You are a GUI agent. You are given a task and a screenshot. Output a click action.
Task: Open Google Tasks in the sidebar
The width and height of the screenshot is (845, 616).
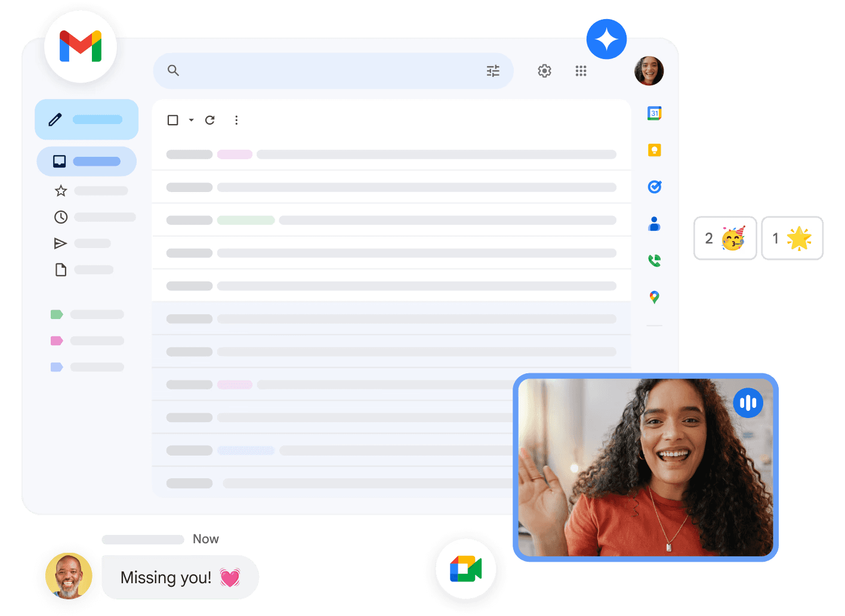[x=654, y=187]
